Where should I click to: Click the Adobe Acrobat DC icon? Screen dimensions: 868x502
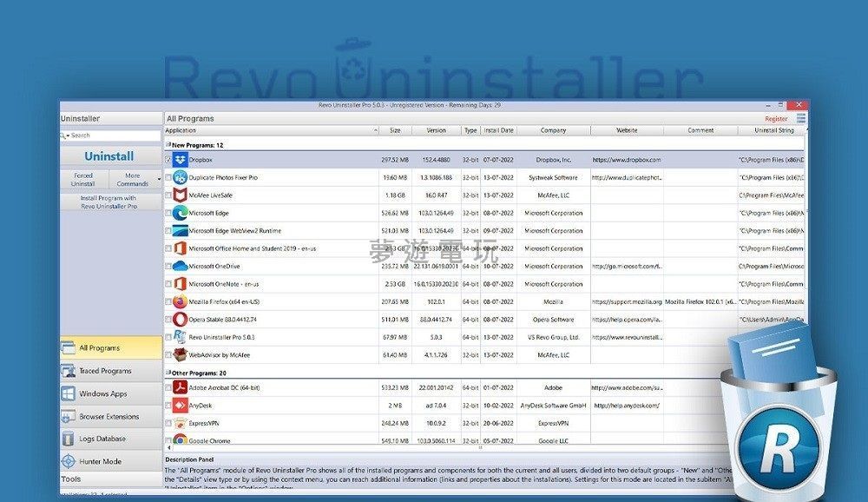180,387
